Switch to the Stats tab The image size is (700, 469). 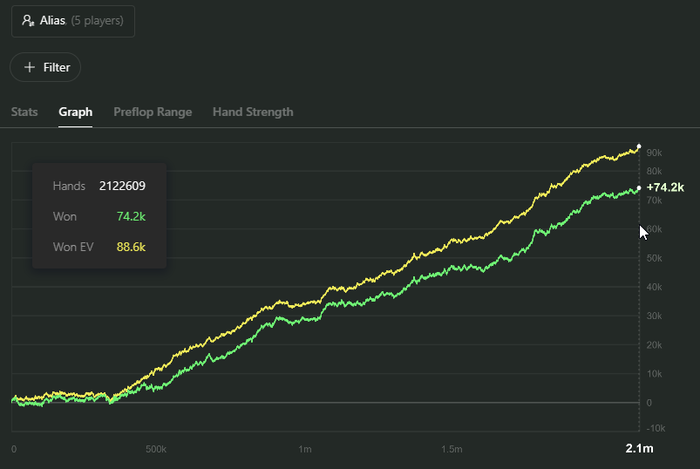(25, 112)
